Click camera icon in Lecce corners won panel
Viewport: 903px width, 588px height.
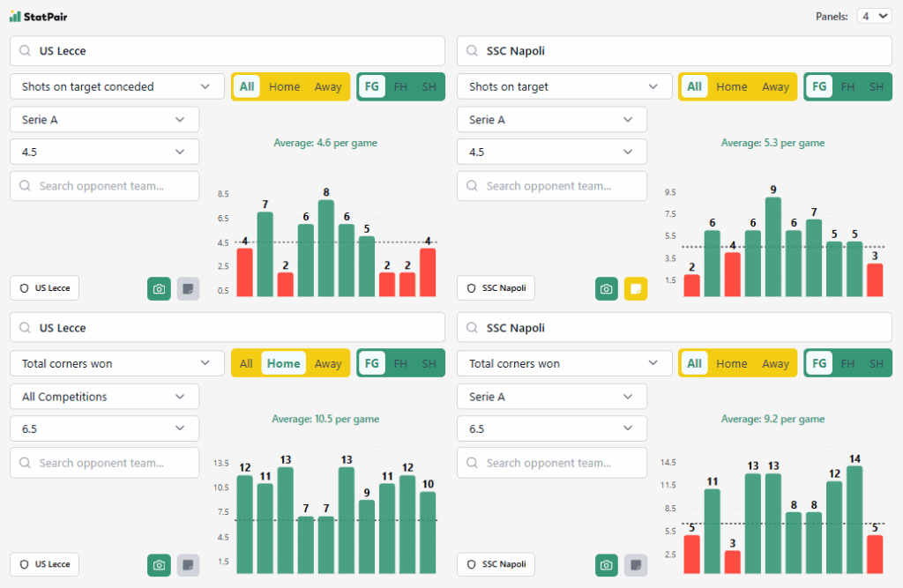[159, 565]
